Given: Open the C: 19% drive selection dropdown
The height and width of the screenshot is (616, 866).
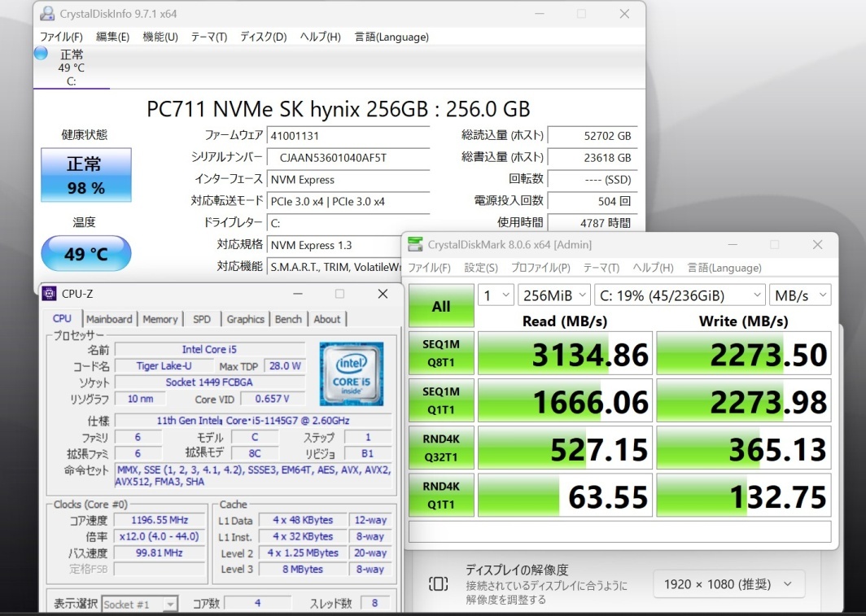Looking at the screenshot, I should [680, 295].
